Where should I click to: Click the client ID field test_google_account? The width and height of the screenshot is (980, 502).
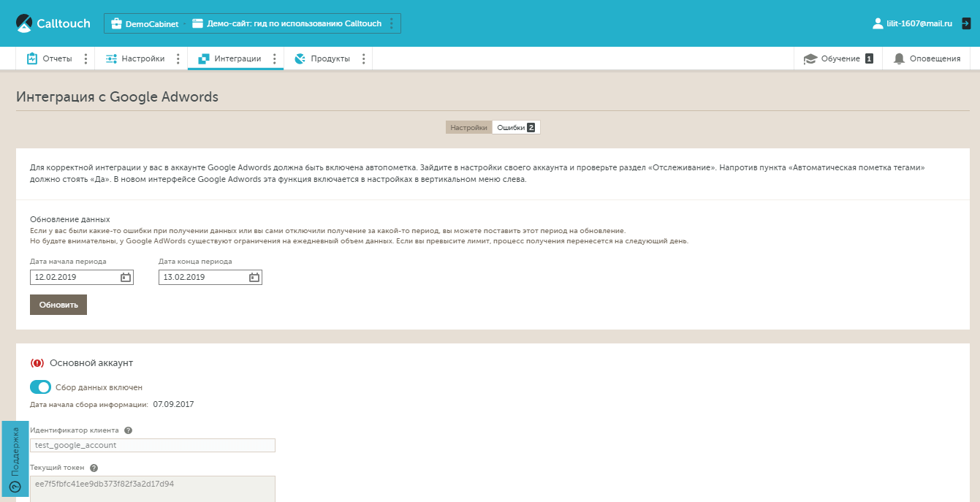(x=153, y=445)
